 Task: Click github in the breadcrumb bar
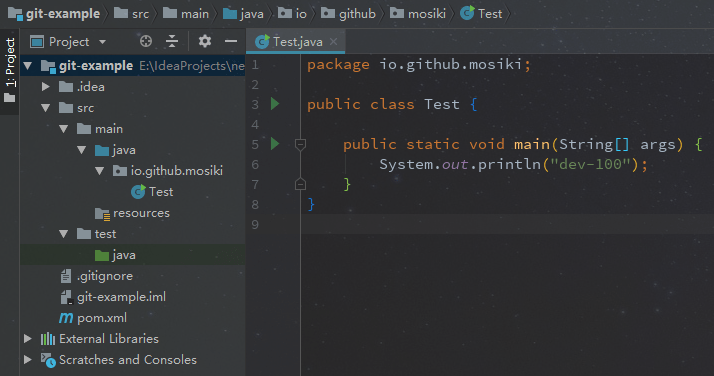pyautogui.click(x=348, y=14)
